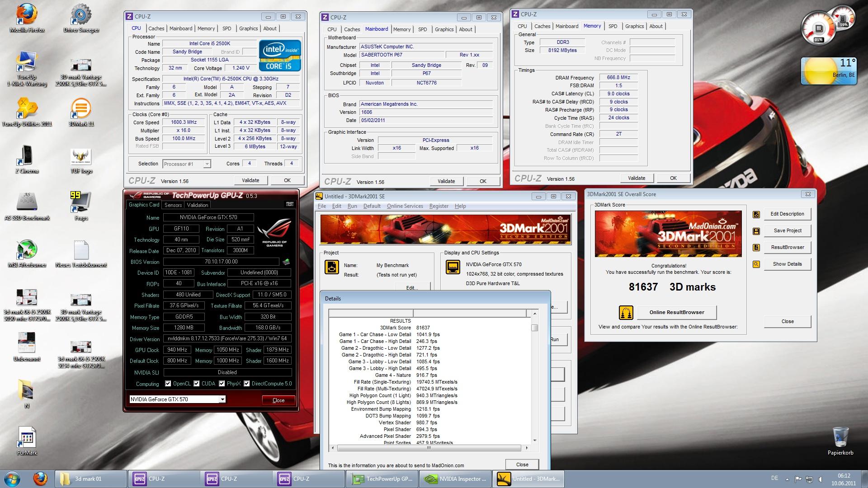Click ResultBrowser icon in score window

(756, 248)
